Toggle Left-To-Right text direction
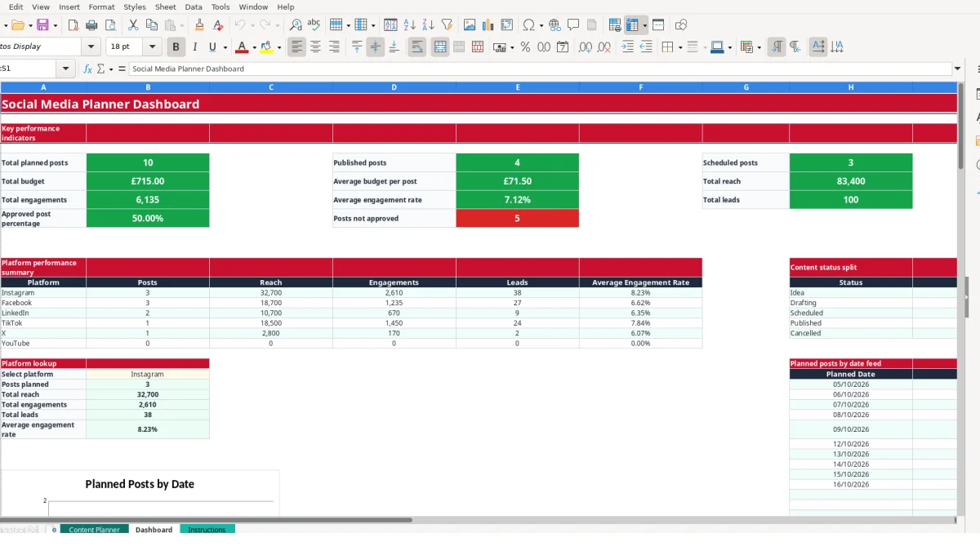 777,47
